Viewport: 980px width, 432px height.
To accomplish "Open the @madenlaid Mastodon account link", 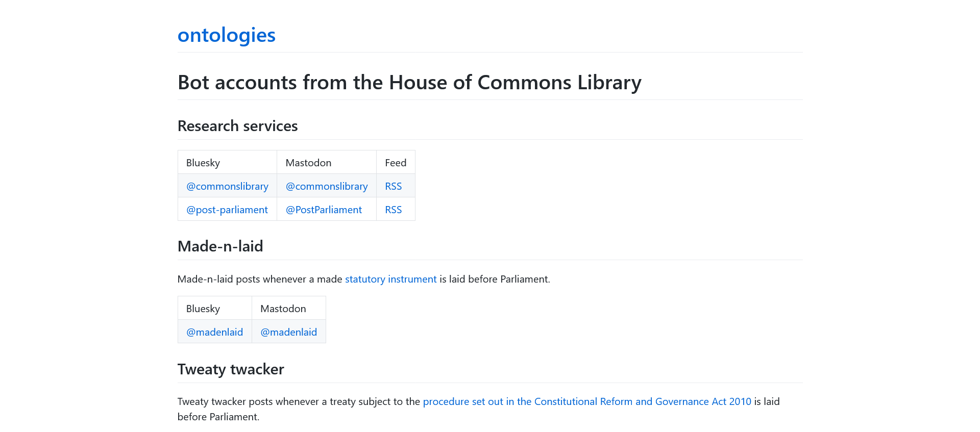I will pyautogui.click(x=288, y=332).
